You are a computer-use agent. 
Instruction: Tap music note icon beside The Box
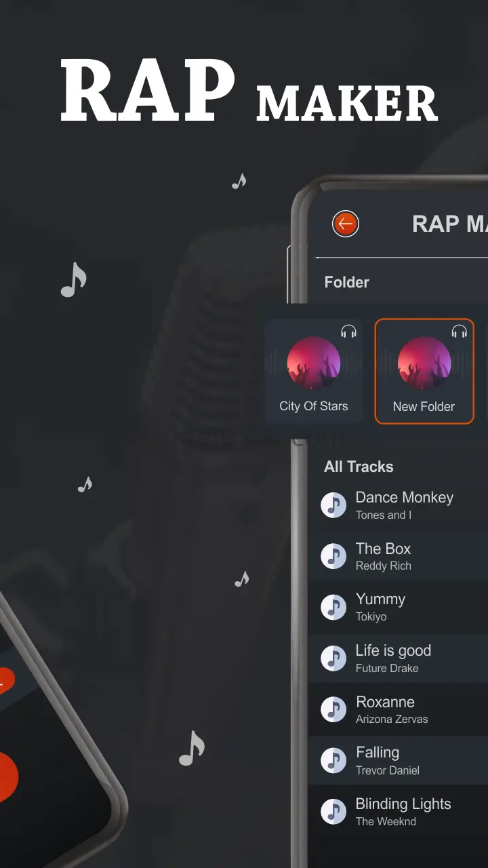[333, 556]
